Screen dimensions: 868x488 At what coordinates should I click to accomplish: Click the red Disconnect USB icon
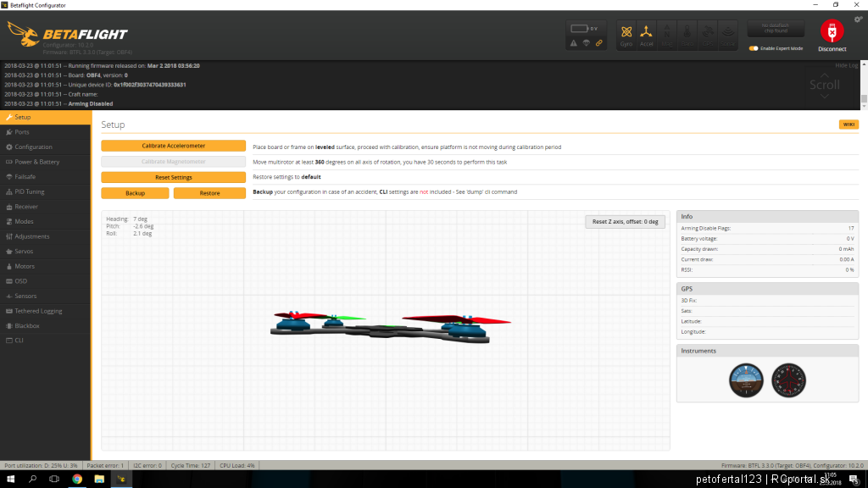coord(832,31)
